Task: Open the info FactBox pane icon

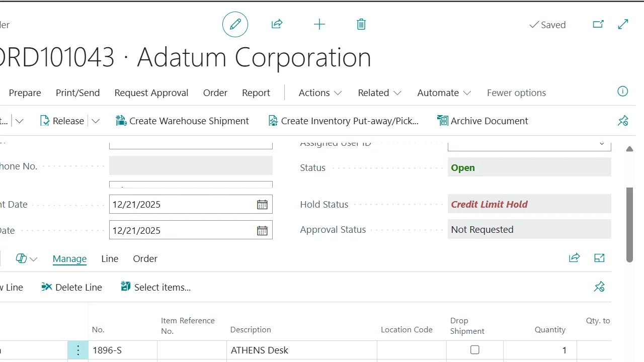Action: click(623, 92)
